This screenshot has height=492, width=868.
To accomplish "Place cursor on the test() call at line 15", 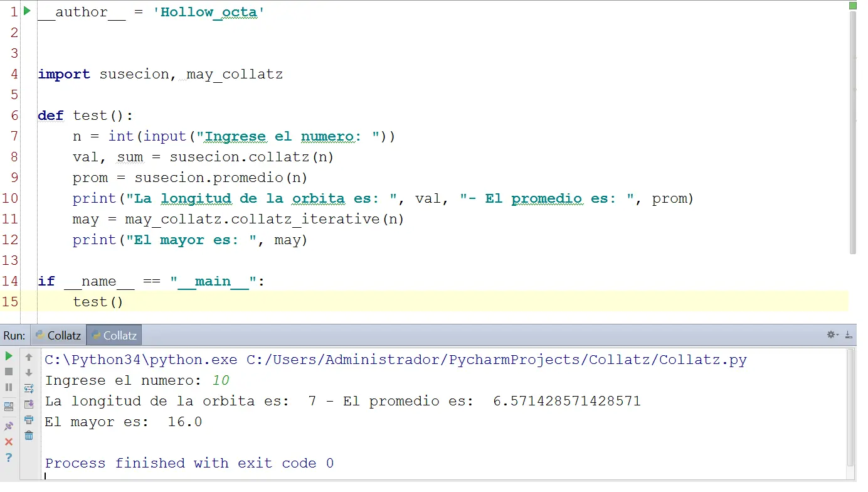I will [x=98, y=302].
